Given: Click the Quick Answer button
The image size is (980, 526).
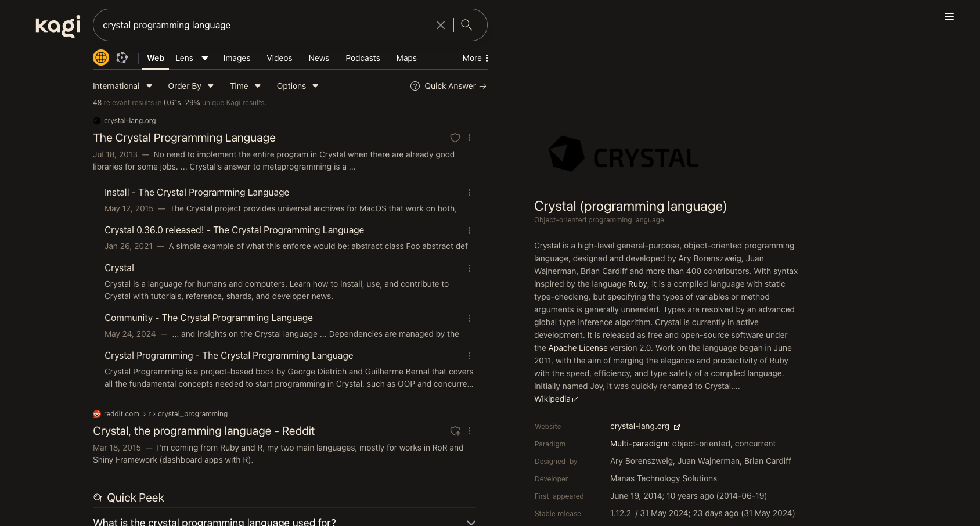Looking at the screenshot, I should [x=449, y=86].
